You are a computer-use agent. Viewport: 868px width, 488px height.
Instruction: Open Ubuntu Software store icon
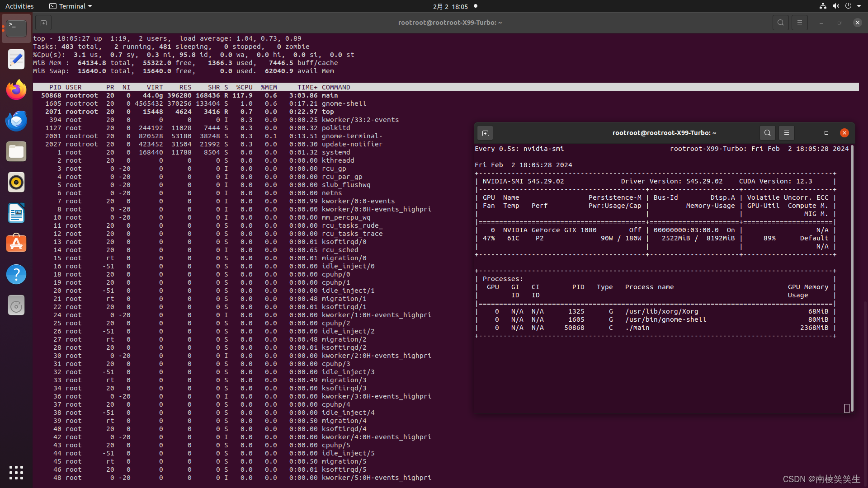coord(16,244)
